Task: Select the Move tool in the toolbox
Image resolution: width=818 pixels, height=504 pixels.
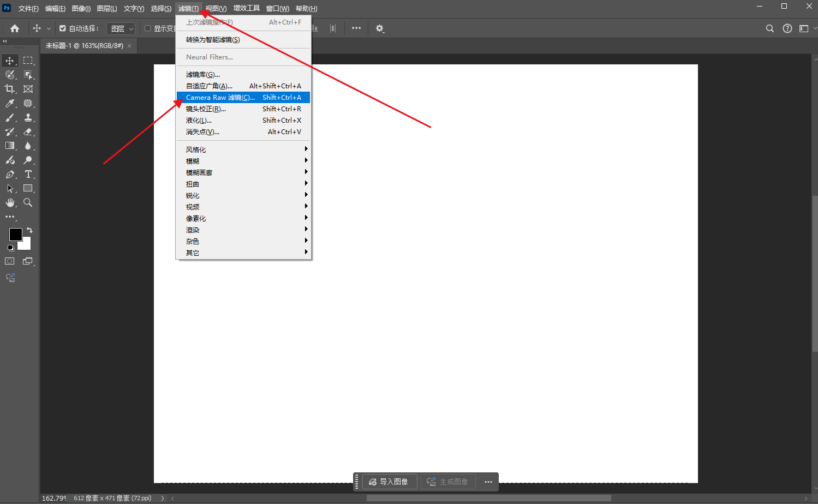Action: tap(10, 61)
